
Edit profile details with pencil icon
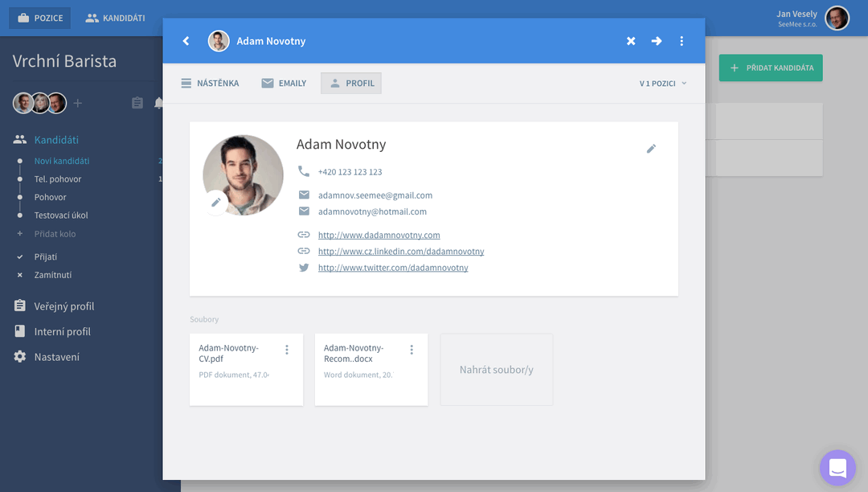(x=651, y=148)
